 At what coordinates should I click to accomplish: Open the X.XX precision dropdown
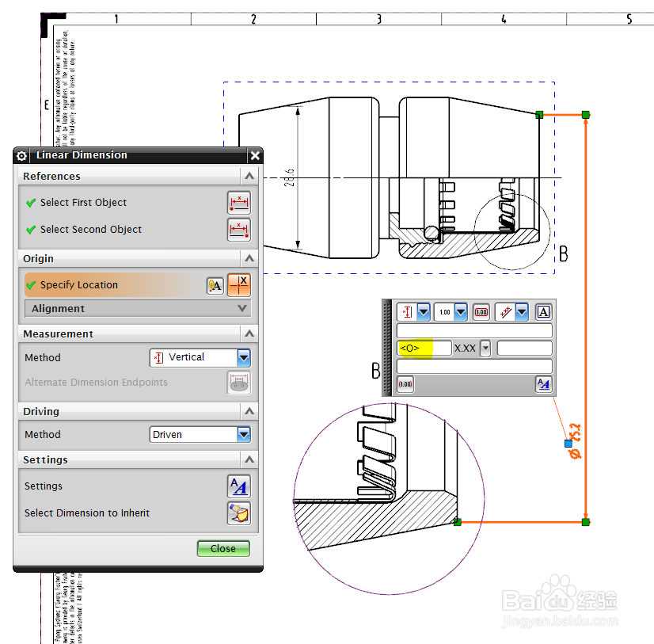point(485,348)
